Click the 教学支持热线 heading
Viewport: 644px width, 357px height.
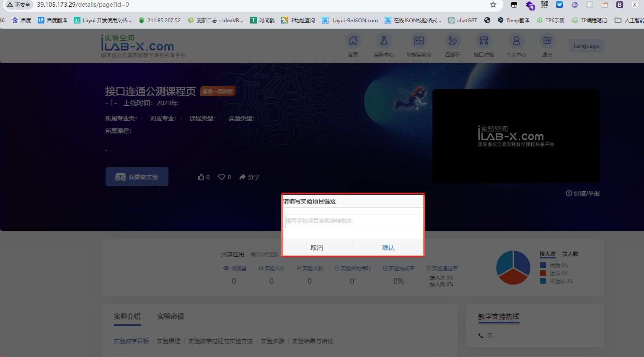coord(499,316)
